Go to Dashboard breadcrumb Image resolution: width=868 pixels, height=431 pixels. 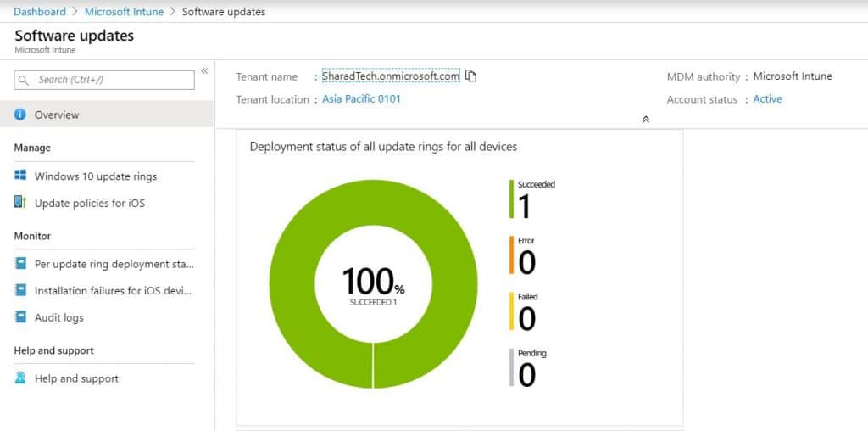40,12
